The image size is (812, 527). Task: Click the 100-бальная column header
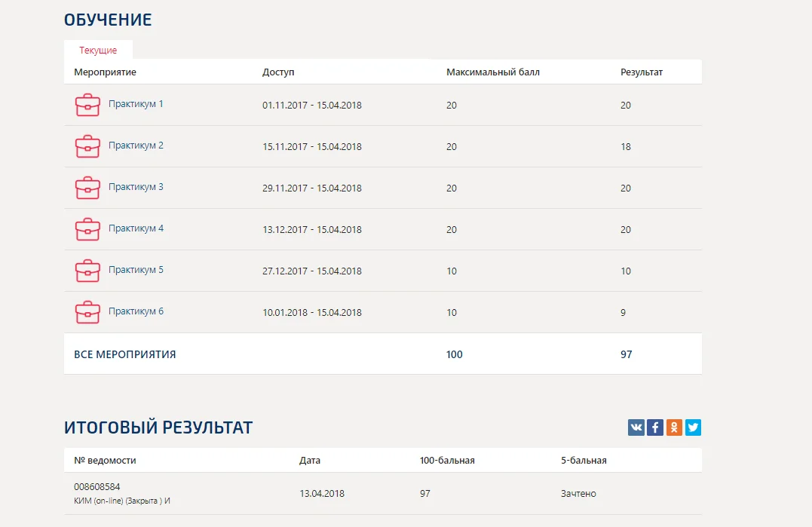(x=447, y=461)
